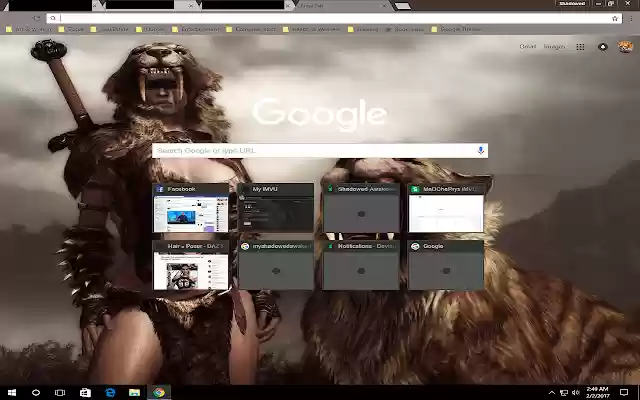Close the New Tab tab
Image resolution: width=640 pixels, height=400 pixels.
pos(384,6)
